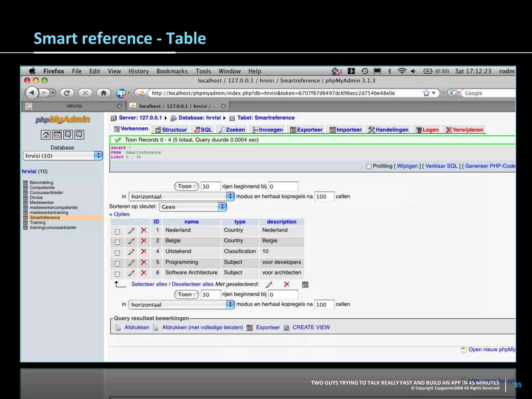The height and width of the screenshot is (399, 532).
Task: Open the Invoegen tab
Action: pyautogui.click(x=268, y=130)
